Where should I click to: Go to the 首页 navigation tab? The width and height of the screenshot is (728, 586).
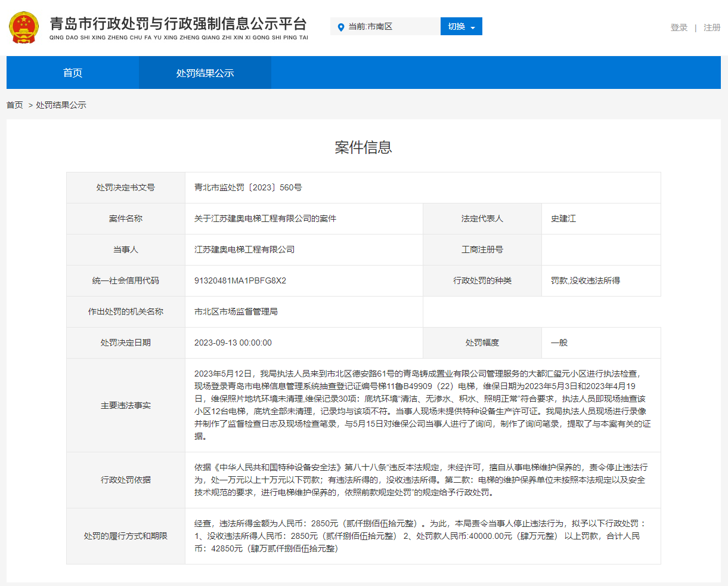point(73,73)
